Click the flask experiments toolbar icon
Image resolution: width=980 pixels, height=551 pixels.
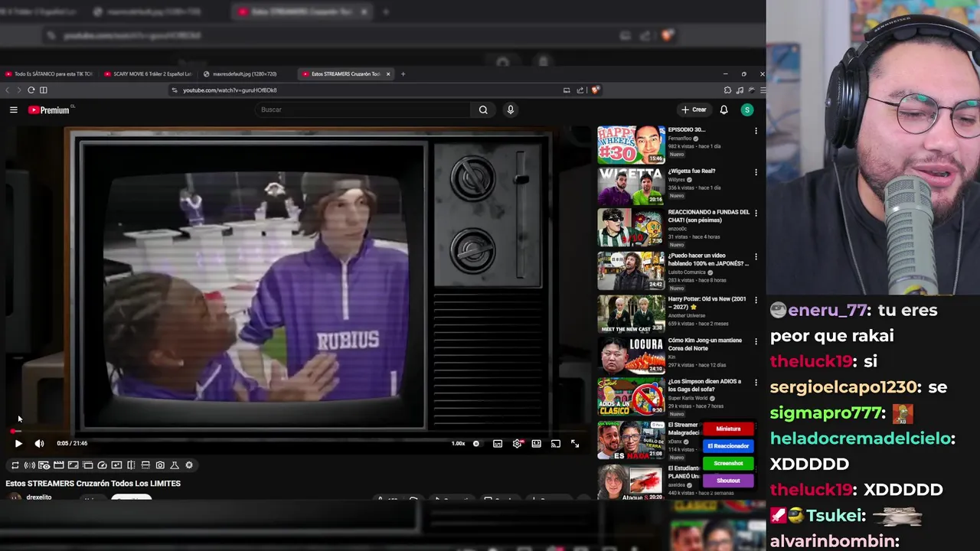175,465
